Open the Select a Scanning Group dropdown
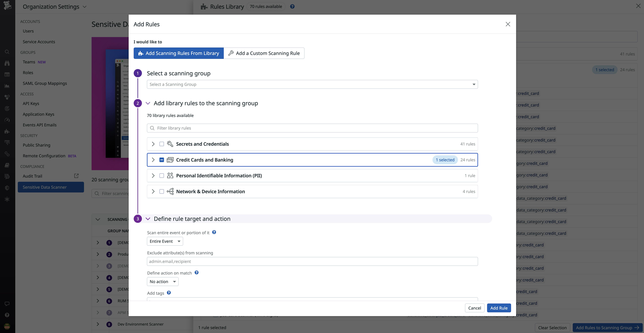Viewport: 644px width, 333px height. point(312,84)
